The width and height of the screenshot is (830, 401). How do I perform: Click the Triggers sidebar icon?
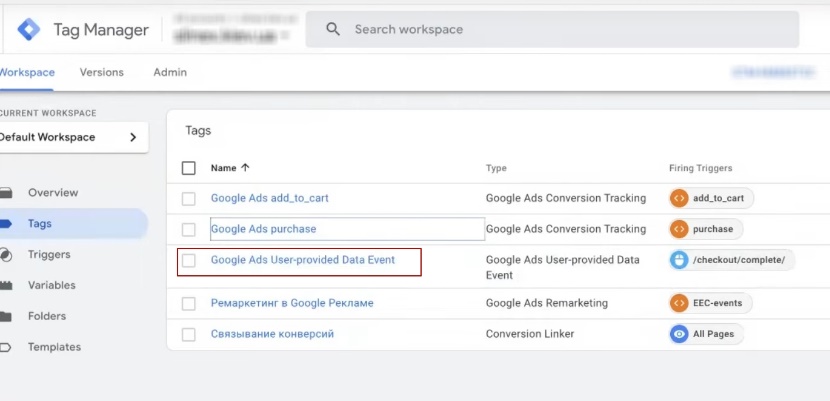click(x=6, y=254)
